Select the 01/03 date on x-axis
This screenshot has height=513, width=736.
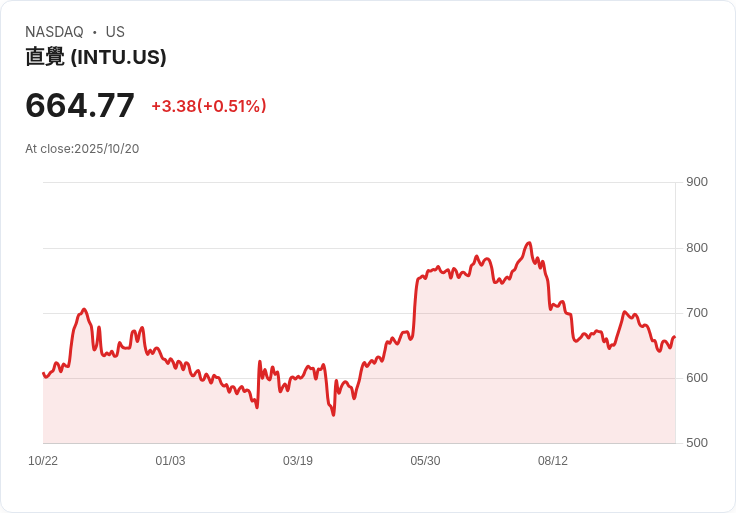pyautogui.click(x=170, y=461)
